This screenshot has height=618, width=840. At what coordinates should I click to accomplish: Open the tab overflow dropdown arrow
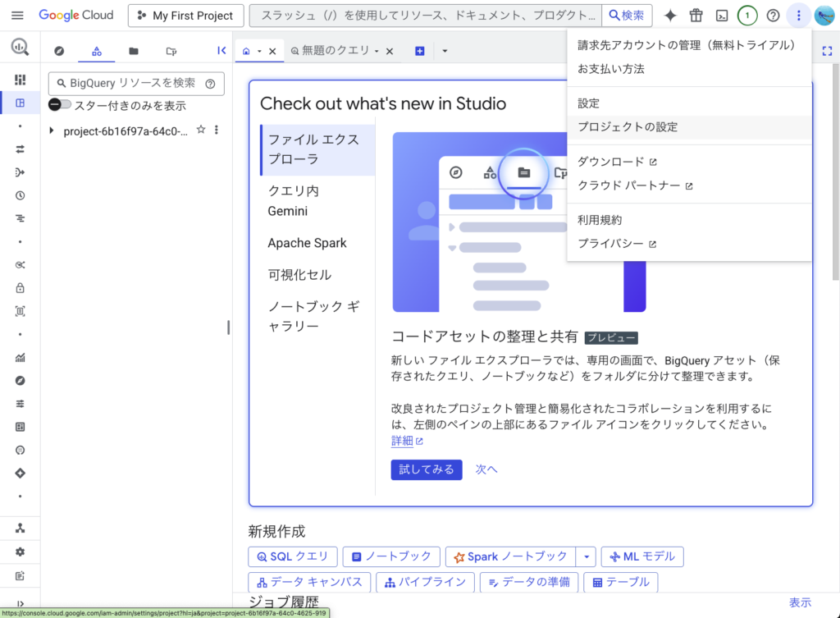(445, 51)
